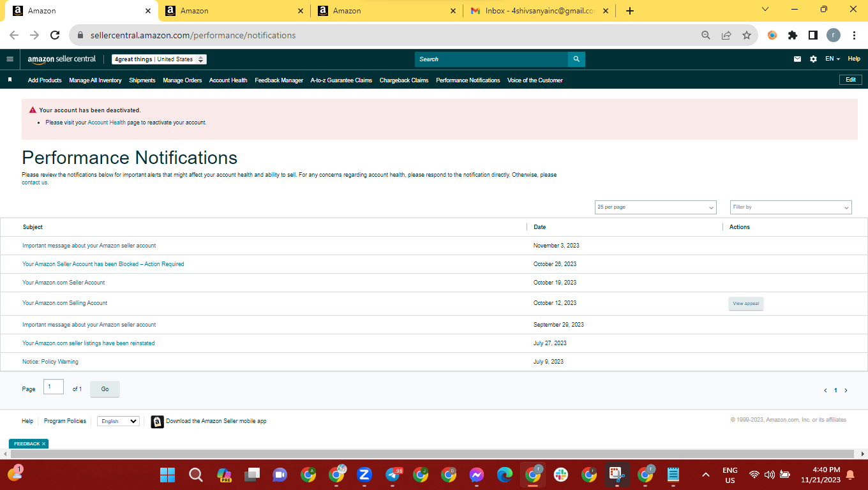Open the 25 per page dropdown

click(655, 207)
